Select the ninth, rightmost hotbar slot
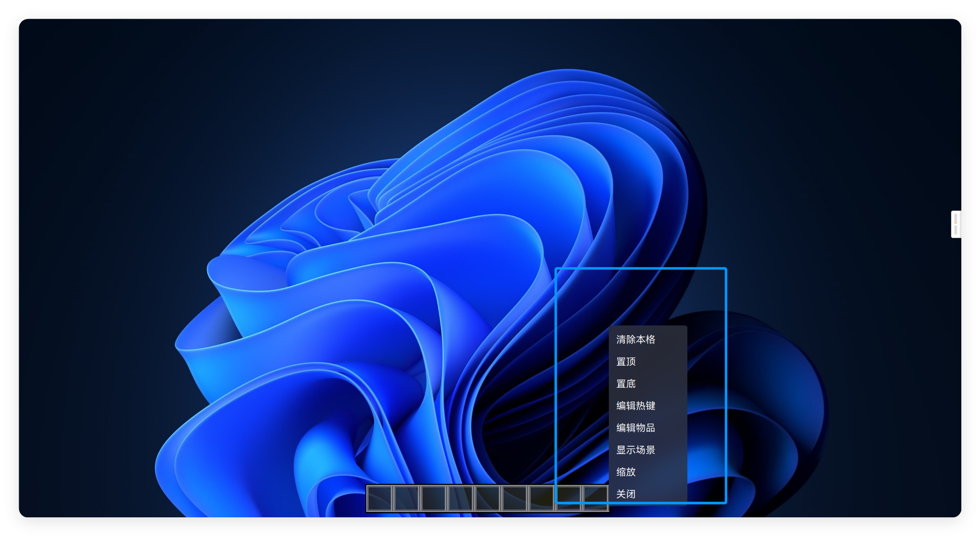Screen dimensions: 980x536 595,498
